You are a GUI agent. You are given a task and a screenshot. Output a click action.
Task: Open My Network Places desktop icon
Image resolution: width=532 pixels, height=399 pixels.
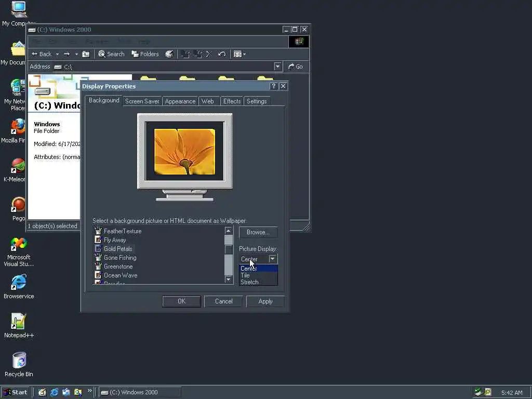15,95
